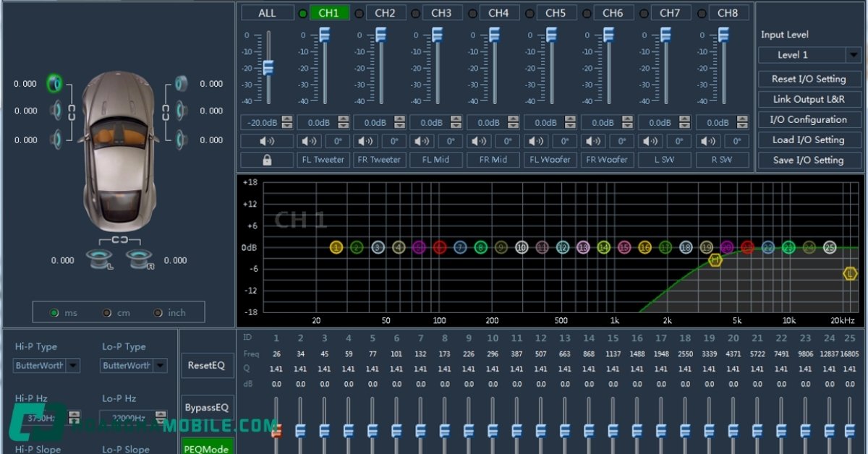
Task: Switch to the CH3 channel tab
Action: pos(441,12)
